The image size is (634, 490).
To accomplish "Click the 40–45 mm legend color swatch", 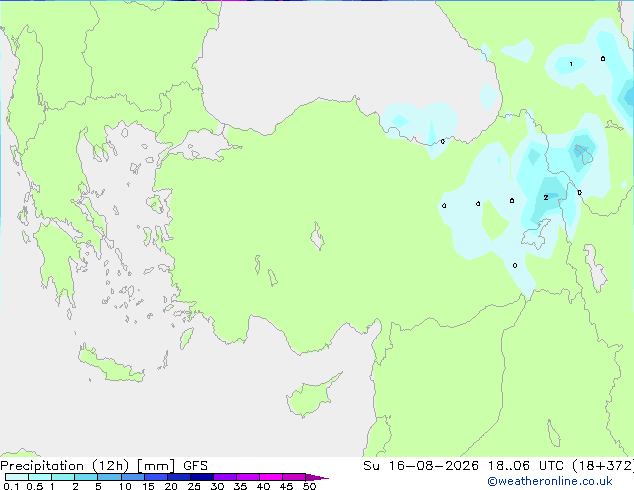I will pyautogui.click(x=271, y=477).
